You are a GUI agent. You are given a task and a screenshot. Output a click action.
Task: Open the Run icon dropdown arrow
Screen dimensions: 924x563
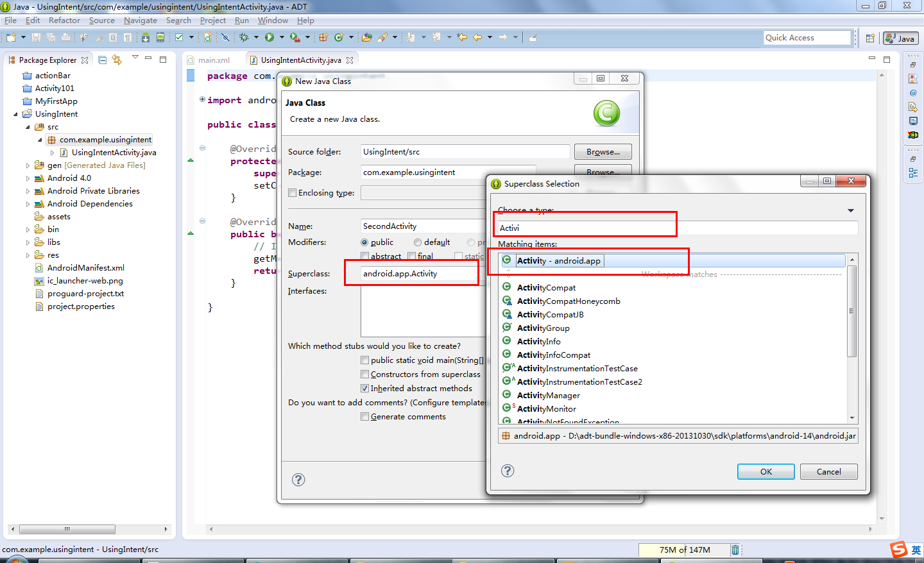coord(281,37)
